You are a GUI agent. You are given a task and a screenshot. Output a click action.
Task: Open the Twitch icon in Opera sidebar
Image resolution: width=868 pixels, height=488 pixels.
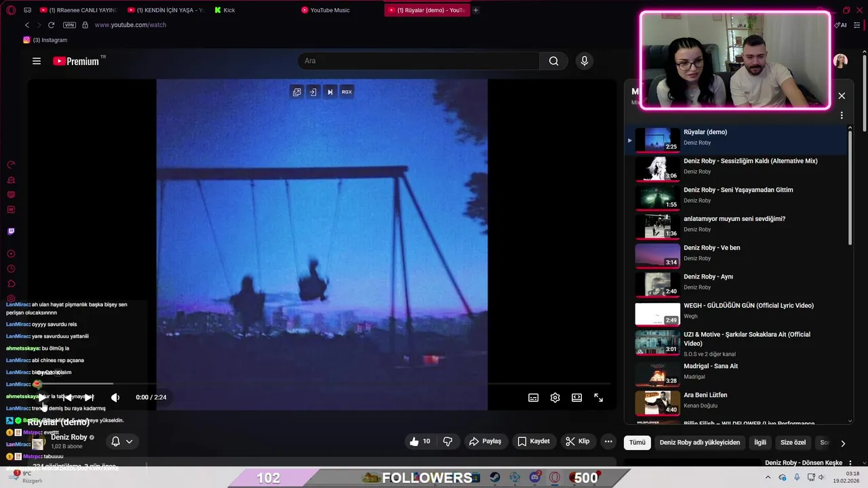(11, 231)
